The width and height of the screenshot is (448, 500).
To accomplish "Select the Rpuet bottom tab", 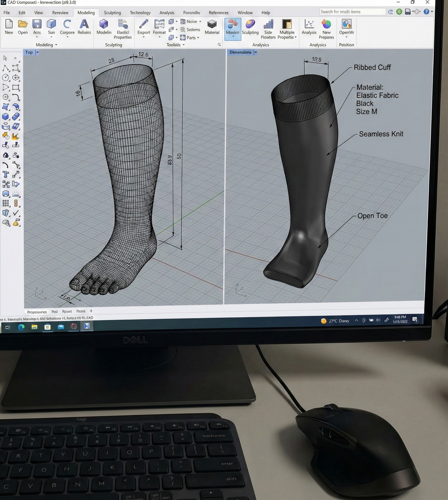I will pos(67,312).
